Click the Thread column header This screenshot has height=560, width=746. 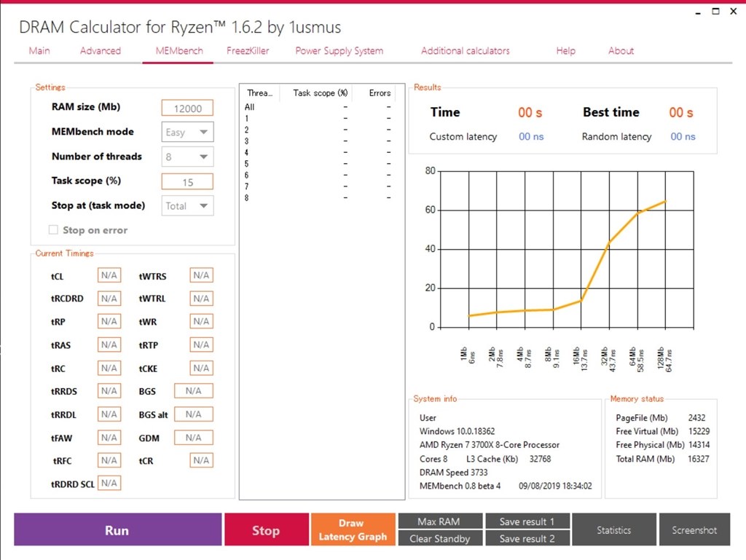pos(260,93)
